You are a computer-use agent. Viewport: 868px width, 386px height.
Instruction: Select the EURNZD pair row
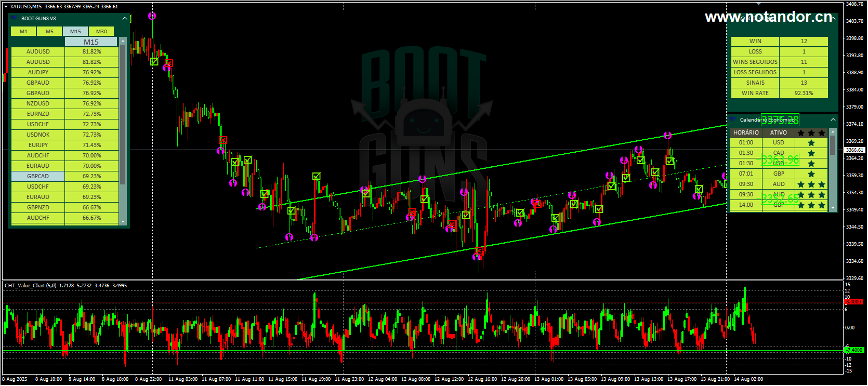tap(65, 114)
